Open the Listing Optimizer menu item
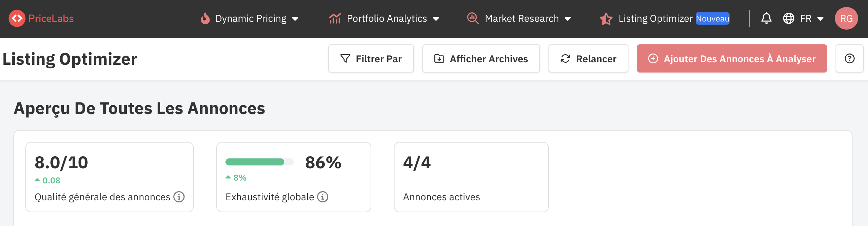The width and height of the screenshot is (868, 226). 656,18
